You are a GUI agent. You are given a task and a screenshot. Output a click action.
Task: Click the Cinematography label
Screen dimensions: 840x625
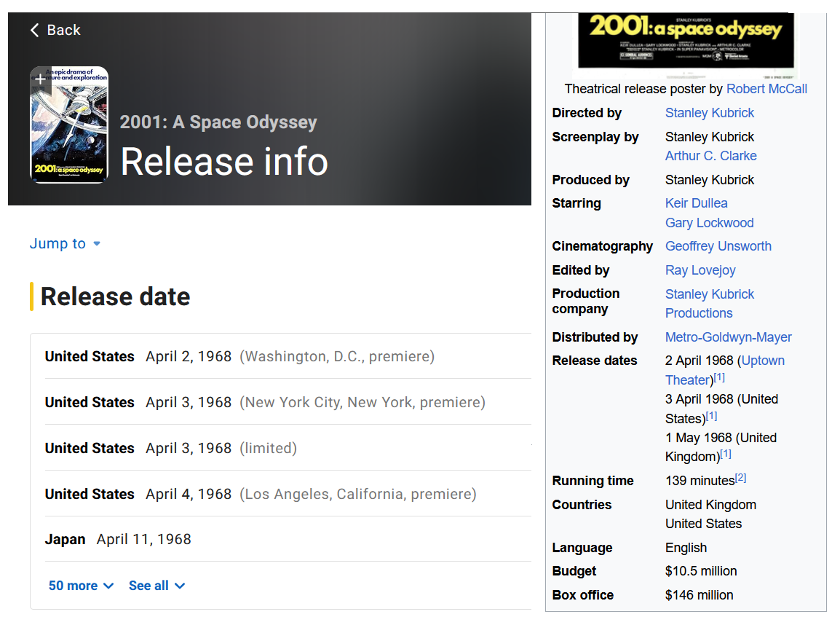click(602, 246)
